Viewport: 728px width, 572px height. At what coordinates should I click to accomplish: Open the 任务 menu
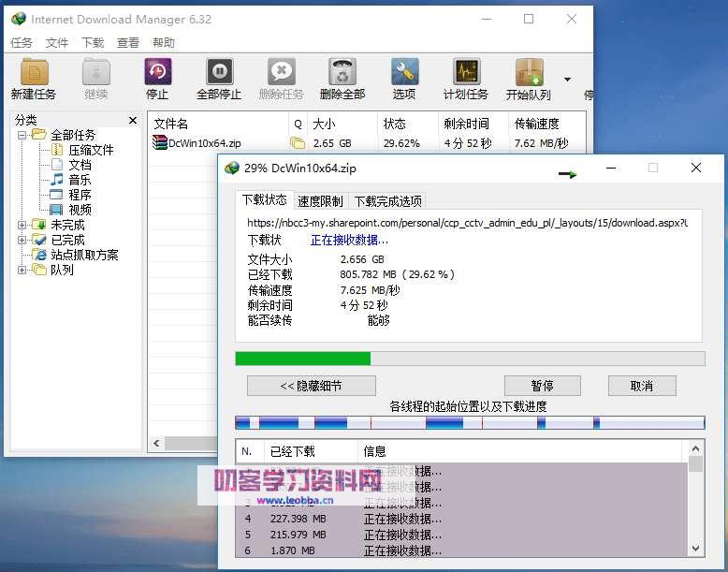tap(22, 43)
